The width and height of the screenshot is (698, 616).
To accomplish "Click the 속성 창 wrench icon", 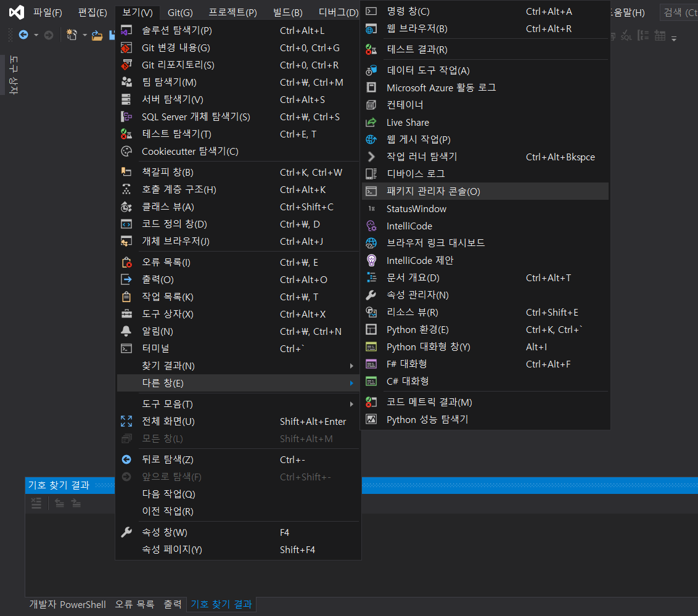I will [126, 532].
